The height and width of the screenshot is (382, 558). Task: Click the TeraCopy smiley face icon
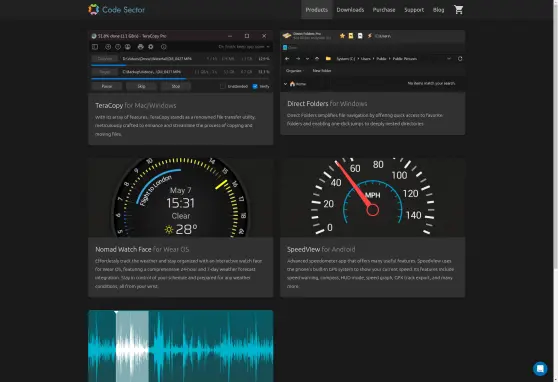click(x=128, y=47)
